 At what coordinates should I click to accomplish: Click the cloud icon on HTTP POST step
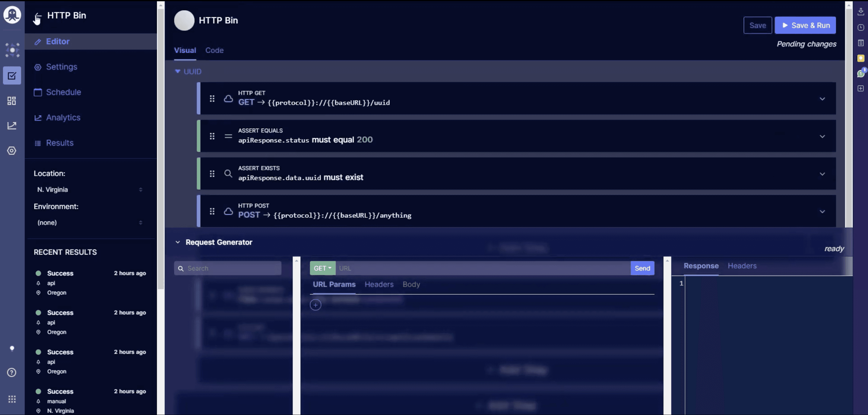click(x=228, y=211)
